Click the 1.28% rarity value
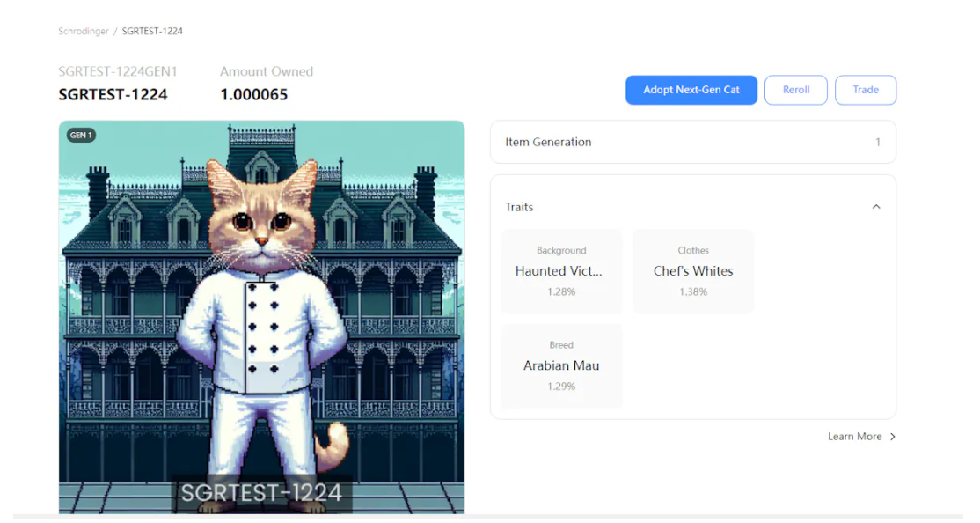Viewport: 980px width, 523px height. click(x=561, y=292)
